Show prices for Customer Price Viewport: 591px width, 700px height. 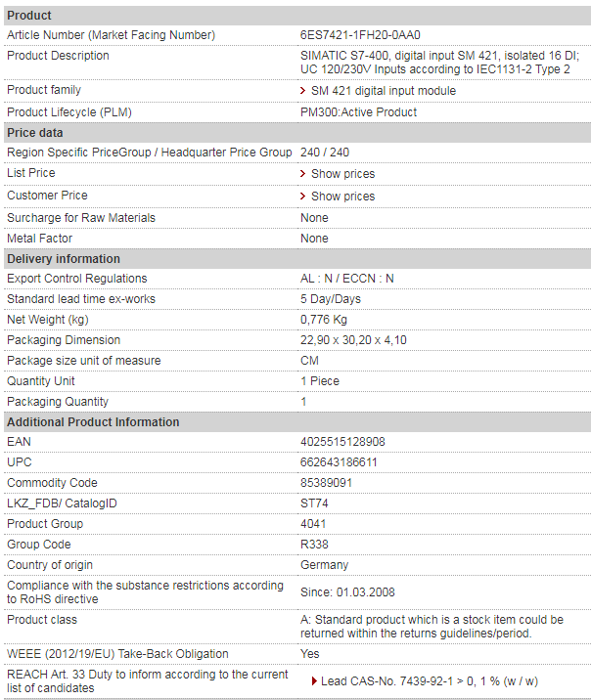[x=342, y=196]
